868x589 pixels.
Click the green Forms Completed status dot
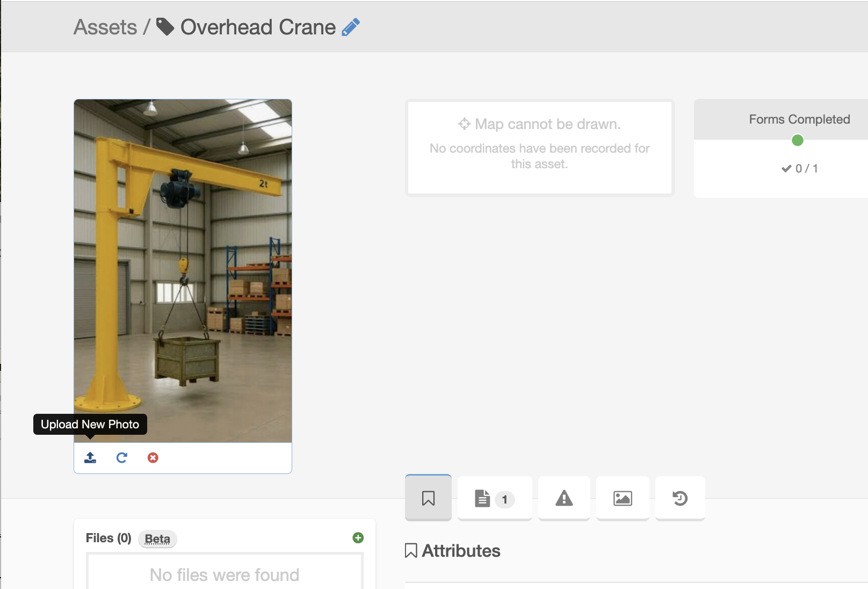pyautogui.click(x=798, y=140)
